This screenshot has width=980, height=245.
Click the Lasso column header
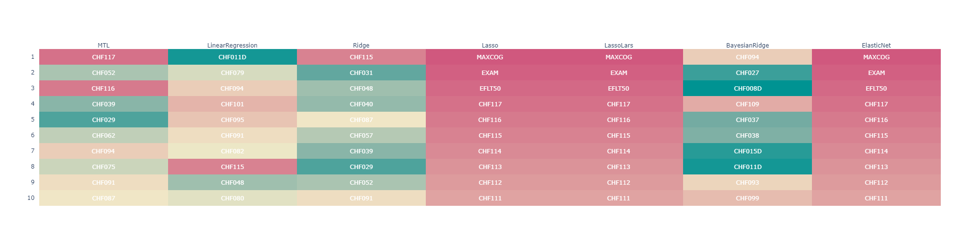click(x=490, y=45)
